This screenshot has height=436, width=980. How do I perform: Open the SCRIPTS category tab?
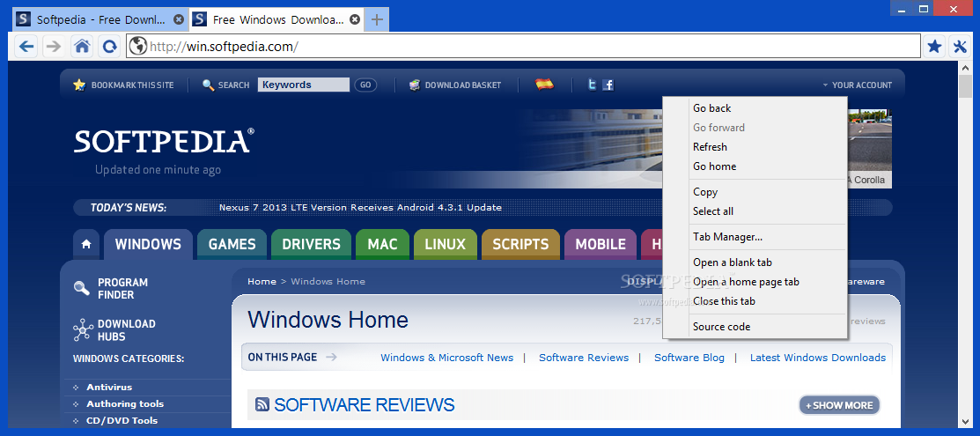[520, 244]
